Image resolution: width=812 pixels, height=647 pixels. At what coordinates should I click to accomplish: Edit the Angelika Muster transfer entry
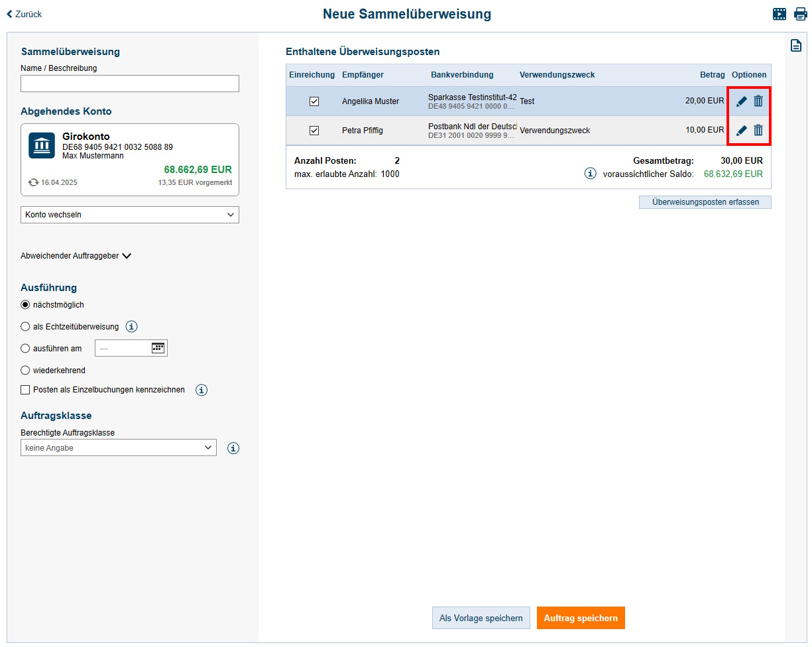coord(742,101)
